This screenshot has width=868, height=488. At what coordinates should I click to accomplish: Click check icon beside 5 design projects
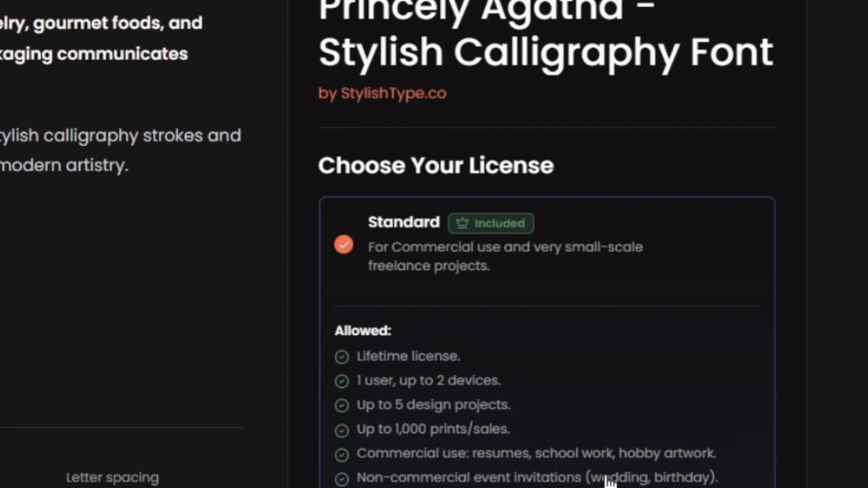341,406
